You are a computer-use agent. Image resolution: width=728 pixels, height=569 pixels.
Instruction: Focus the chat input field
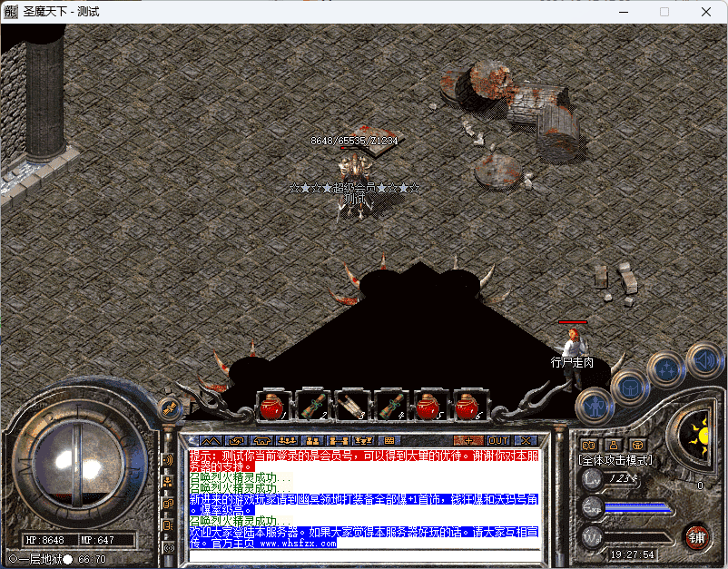pyautogui.click(x=365, y=555)
